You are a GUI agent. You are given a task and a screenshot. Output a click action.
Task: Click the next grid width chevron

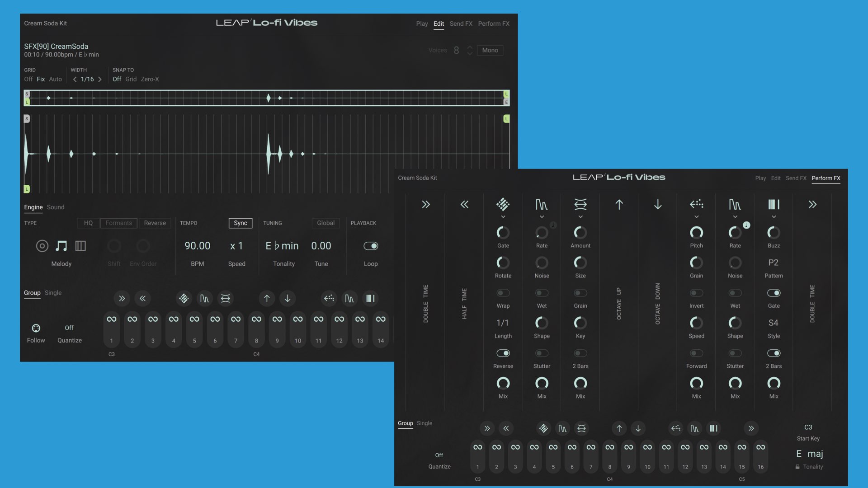click(100, 79)
